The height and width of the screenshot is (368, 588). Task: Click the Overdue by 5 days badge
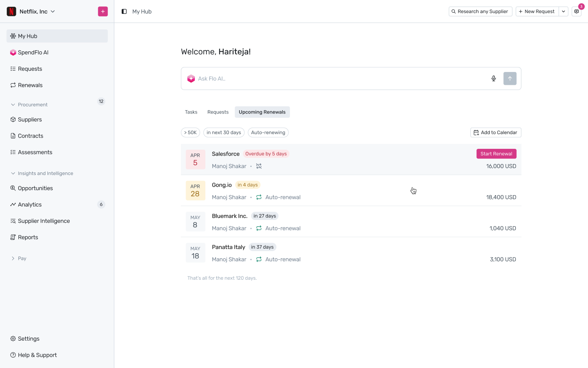[x=266, y=154]
